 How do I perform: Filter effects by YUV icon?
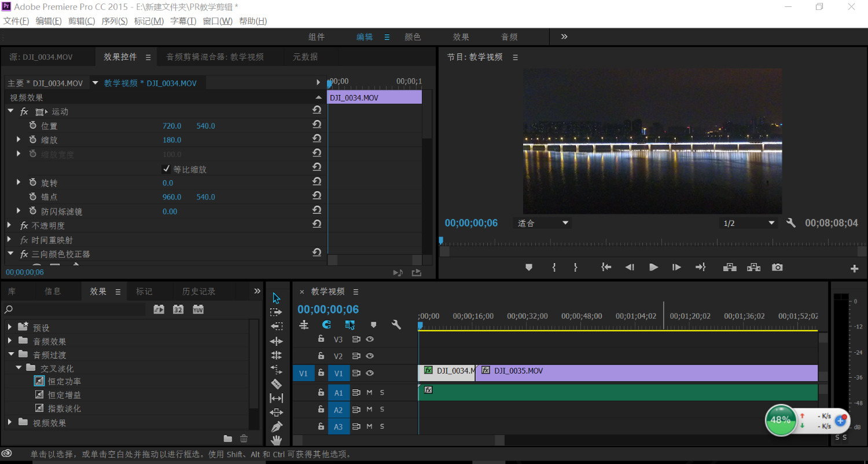click(x=198, y=309)
